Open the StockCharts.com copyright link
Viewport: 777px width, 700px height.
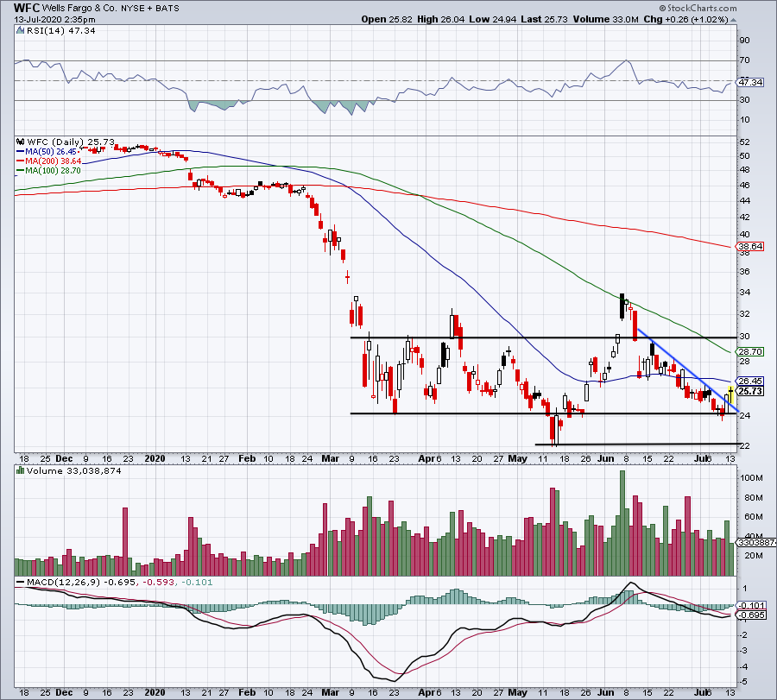(x=698, y=8)
